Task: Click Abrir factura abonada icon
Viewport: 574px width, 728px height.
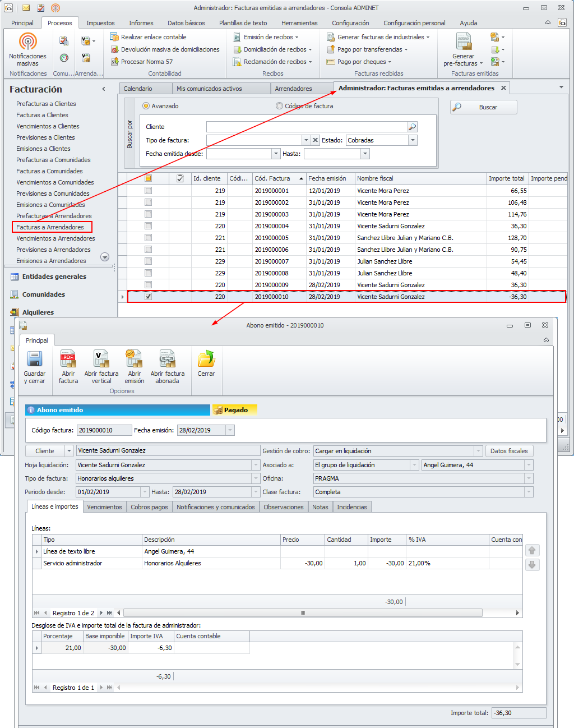Action: point(168,359)
